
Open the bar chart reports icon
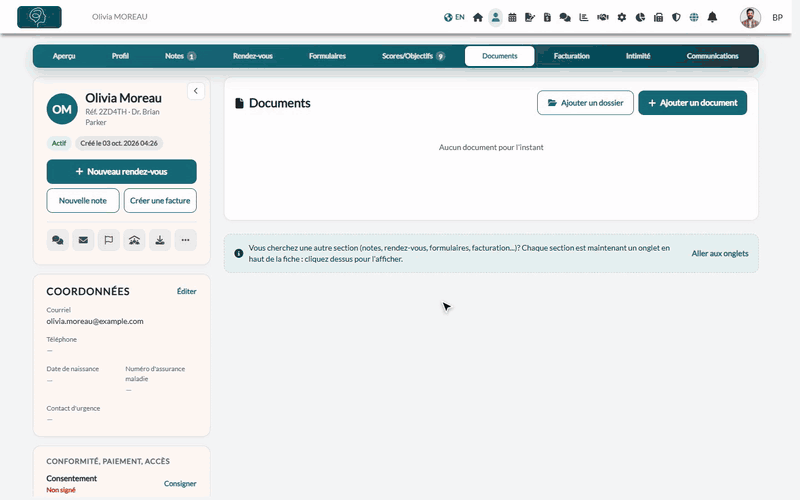click(584, 17)
